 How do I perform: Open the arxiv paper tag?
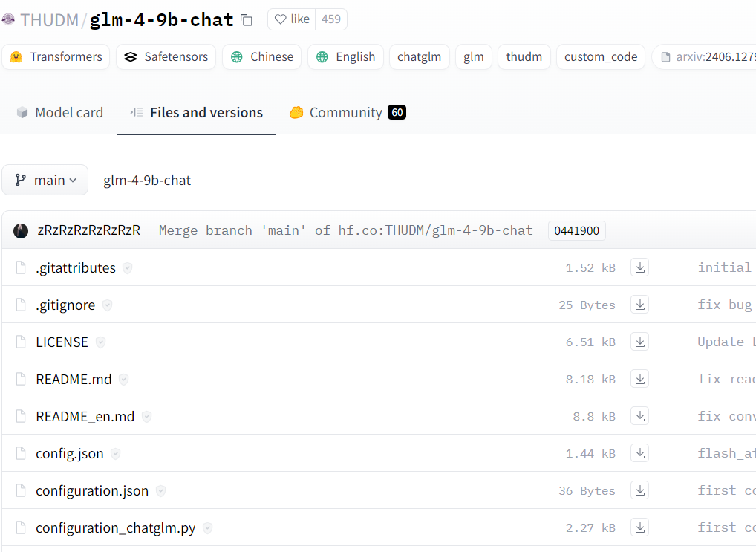704,57
